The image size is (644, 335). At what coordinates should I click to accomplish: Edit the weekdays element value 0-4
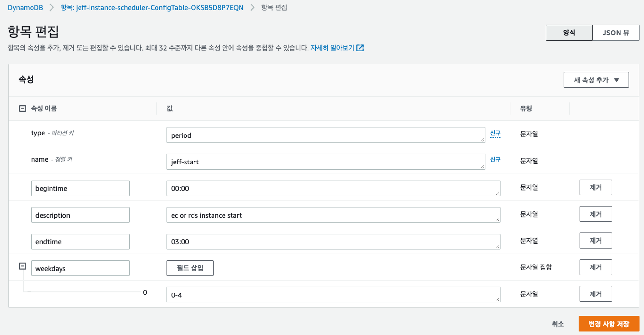pyautogui.click(x=333, y=295)
